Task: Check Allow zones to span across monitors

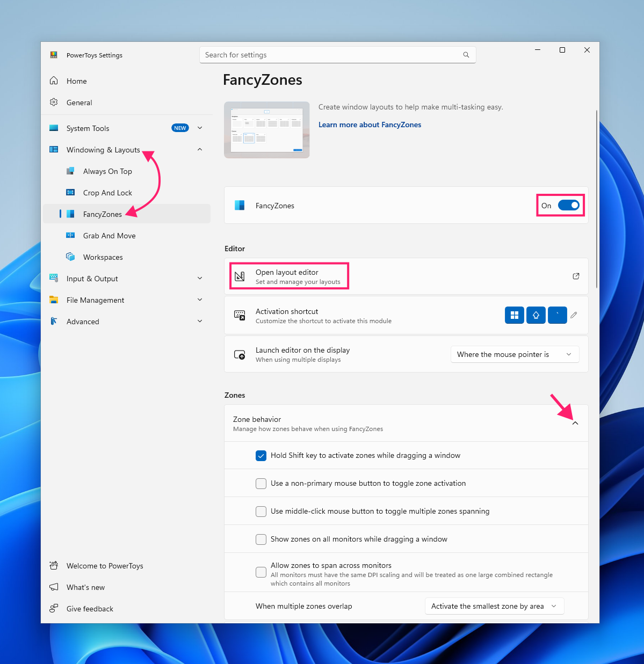Action: pyautogui.click(x=261, y=572)
